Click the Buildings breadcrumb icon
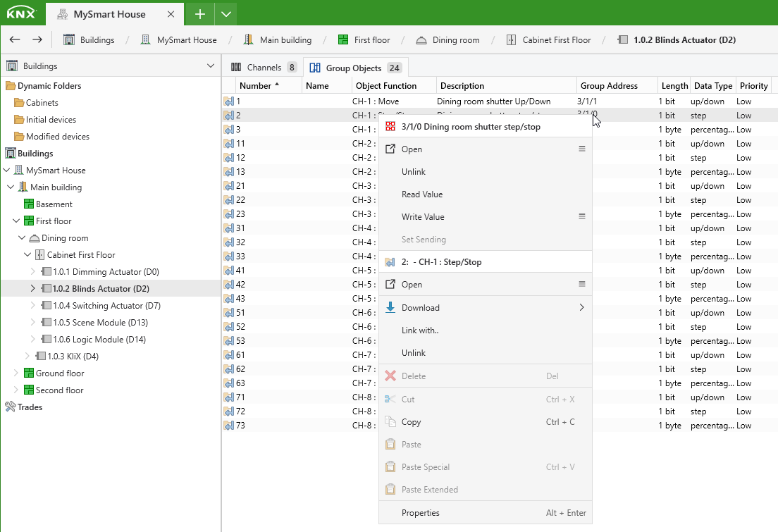The height and width of the screenshot is (532, 778). [x=69, y=39]
